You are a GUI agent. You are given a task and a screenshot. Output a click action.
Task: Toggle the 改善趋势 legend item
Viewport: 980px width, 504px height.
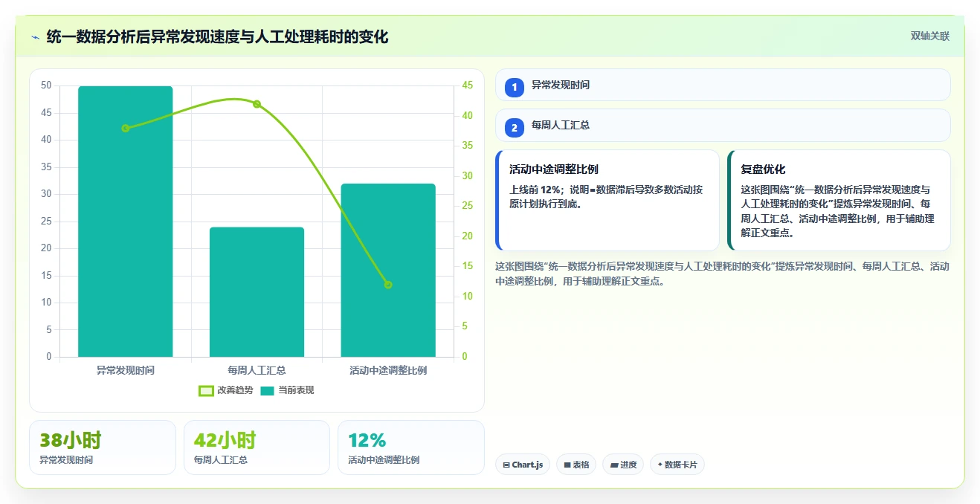point(226,390)
